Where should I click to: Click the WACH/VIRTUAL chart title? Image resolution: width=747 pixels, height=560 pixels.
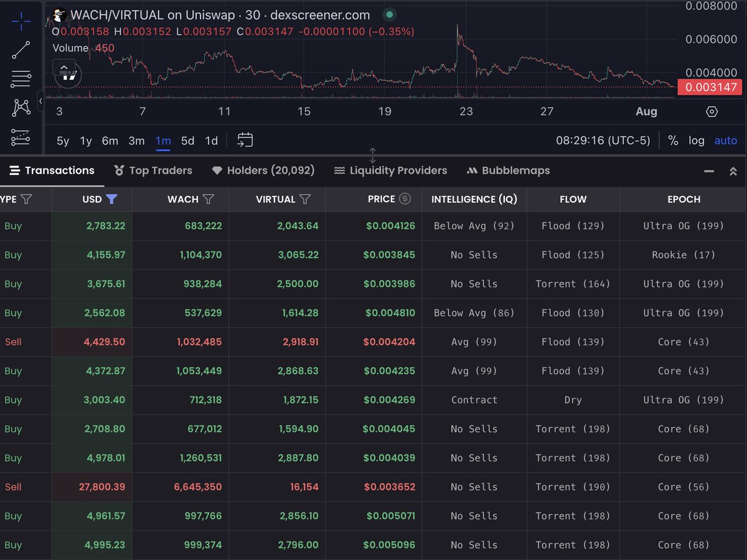point(220,15)
